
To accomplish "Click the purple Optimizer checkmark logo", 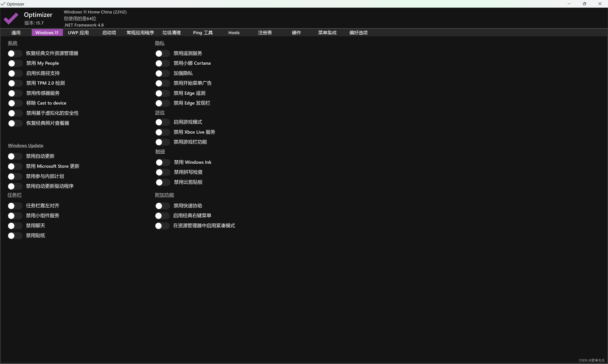I will point(11,18).
